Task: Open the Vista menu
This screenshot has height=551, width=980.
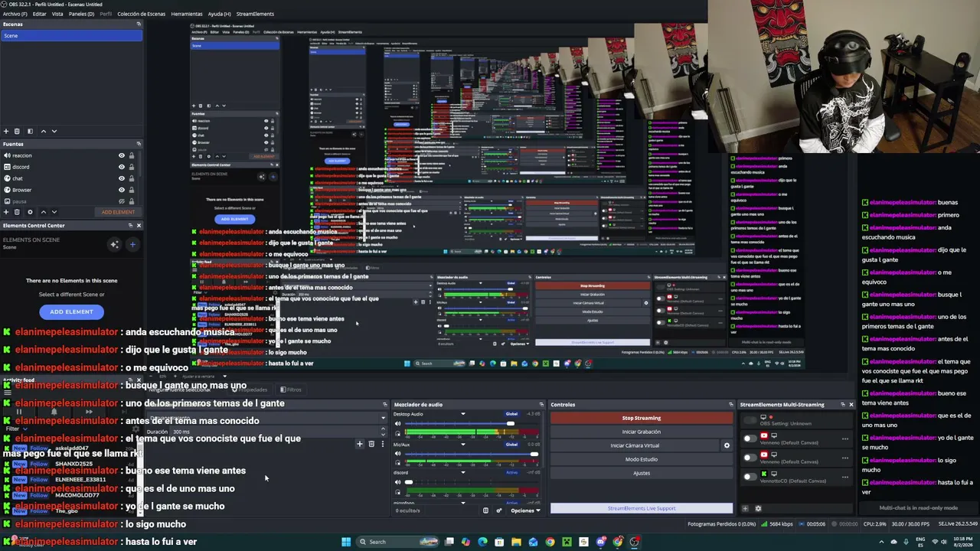Action: pyautogui.click(x=57, y=14)
